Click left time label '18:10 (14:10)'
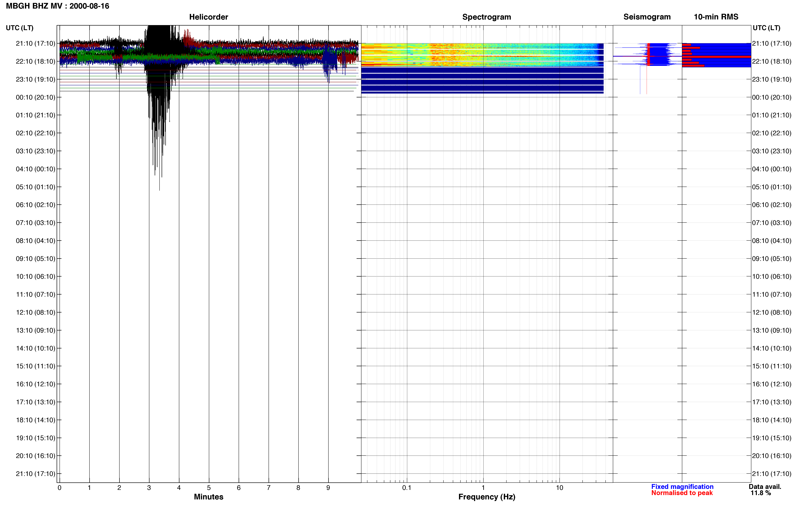The height and width of the screenshot is (508, 812). click(36, 420)
